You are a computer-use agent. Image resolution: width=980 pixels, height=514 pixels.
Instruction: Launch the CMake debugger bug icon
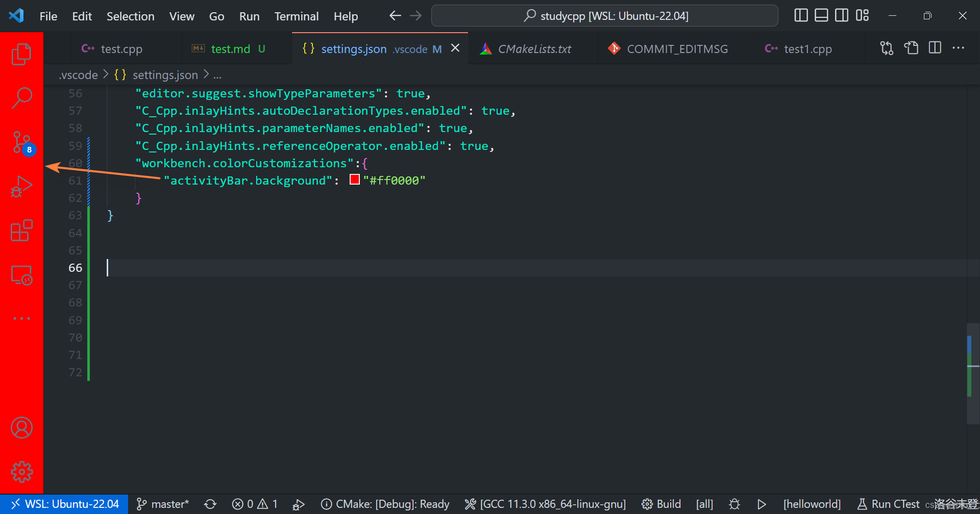click(734, 504)
